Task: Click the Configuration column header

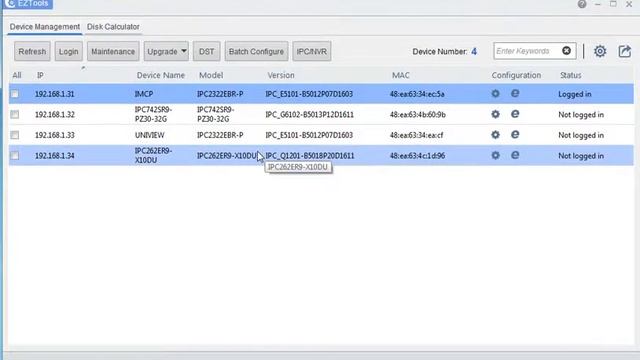Action: coord(516,76)
